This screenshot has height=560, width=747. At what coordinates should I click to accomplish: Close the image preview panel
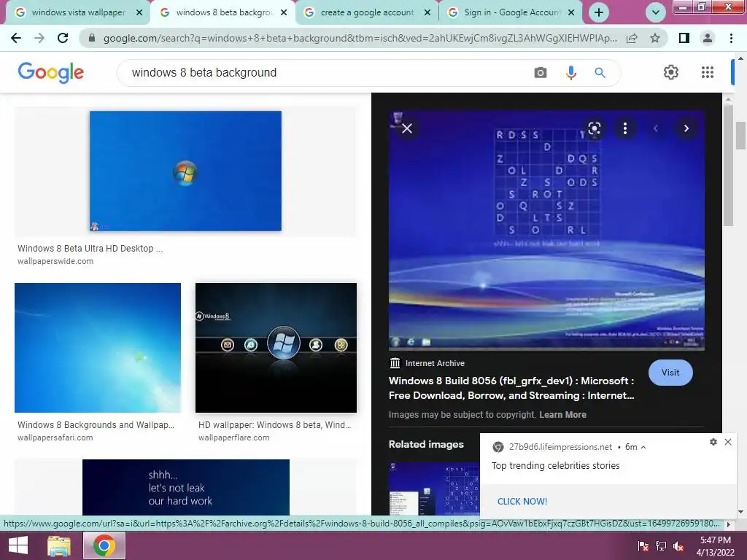(x=407, y=128)
